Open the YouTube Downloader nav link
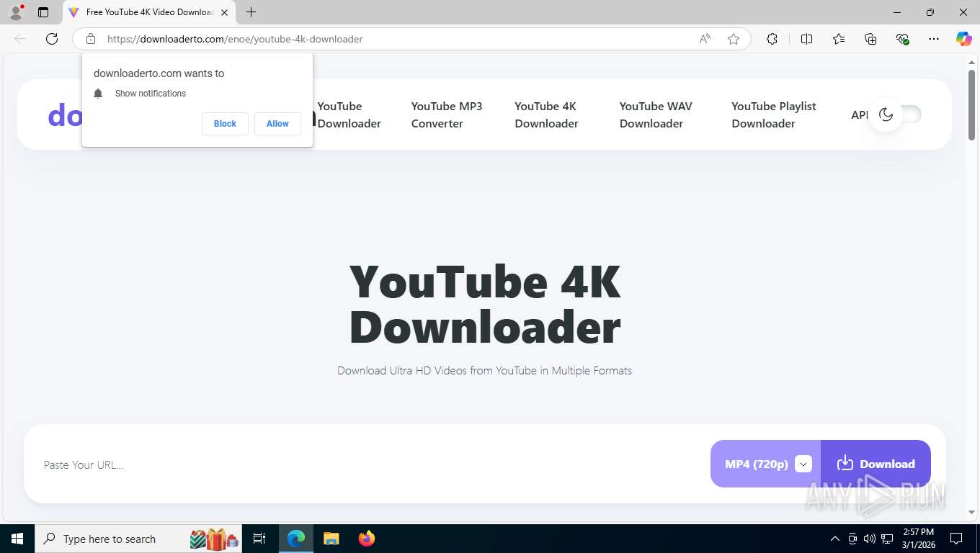This screenshot has height=553, width=980. click(349, 114)
